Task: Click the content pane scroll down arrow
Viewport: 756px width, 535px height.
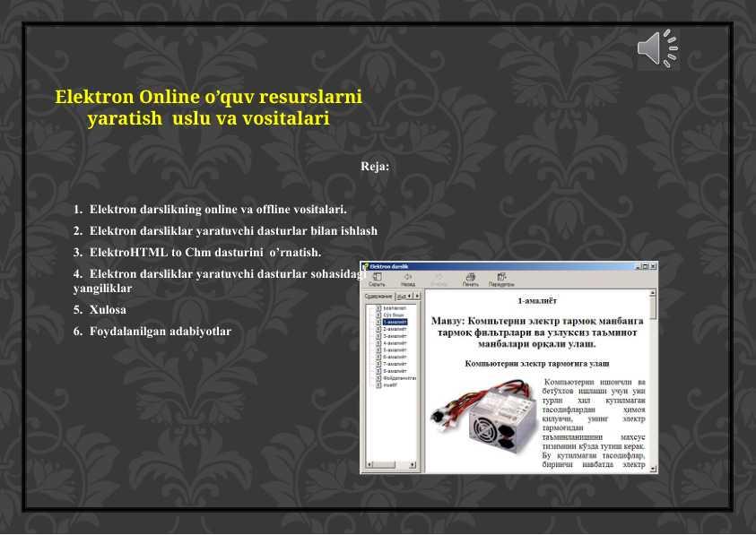Action: pyautogui.click(x=653, y=468)
